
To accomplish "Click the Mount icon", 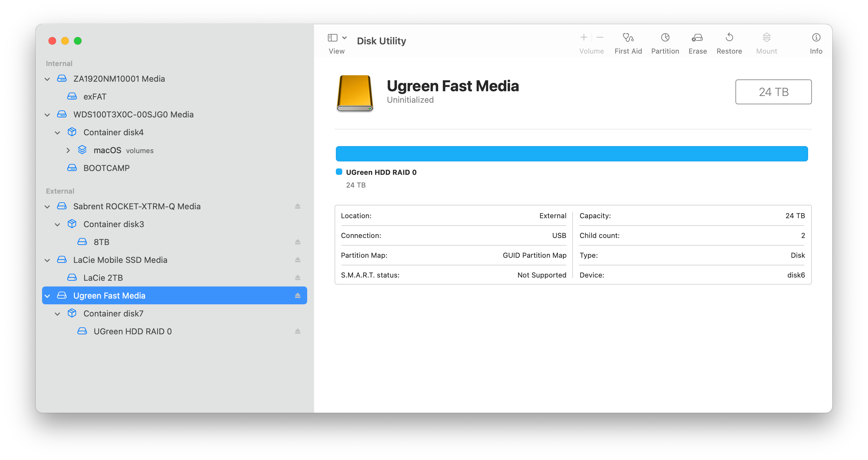I will 766,42.
